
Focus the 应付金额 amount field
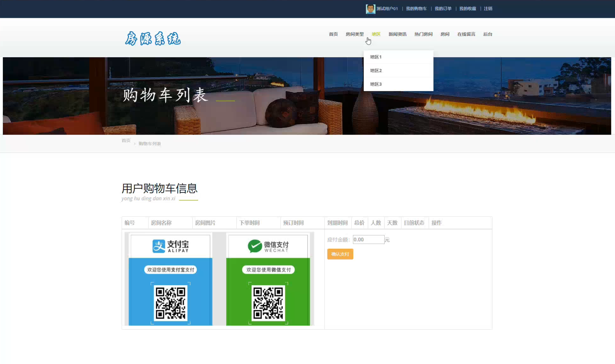click(369, 240)
